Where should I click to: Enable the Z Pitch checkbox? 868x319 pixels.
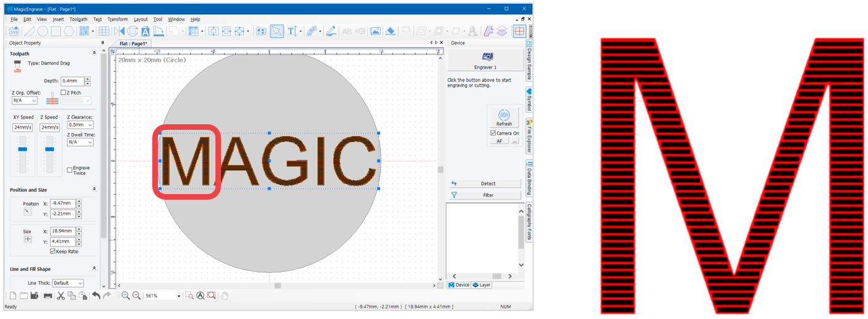[64, 93]
